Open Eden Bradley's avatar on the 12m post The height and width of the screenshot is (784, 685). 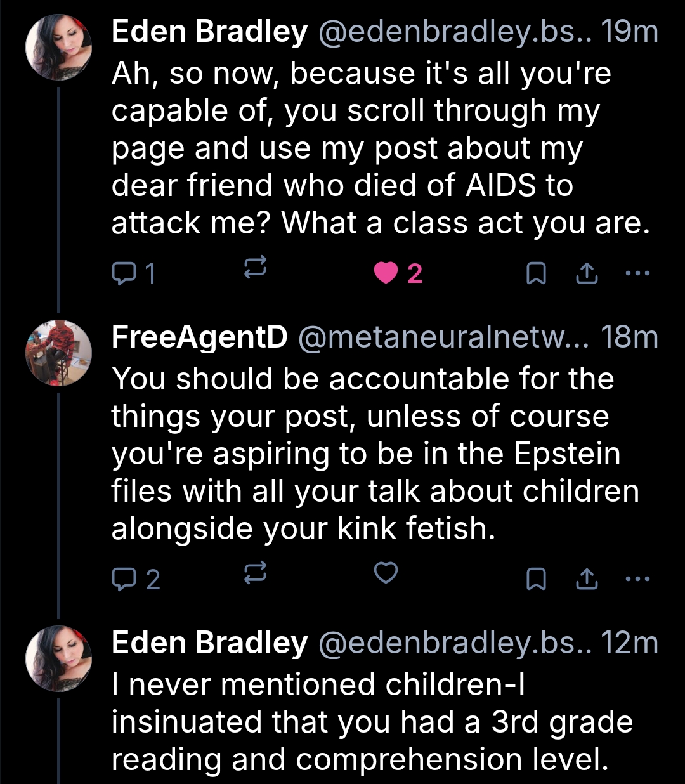click(58, 658)
